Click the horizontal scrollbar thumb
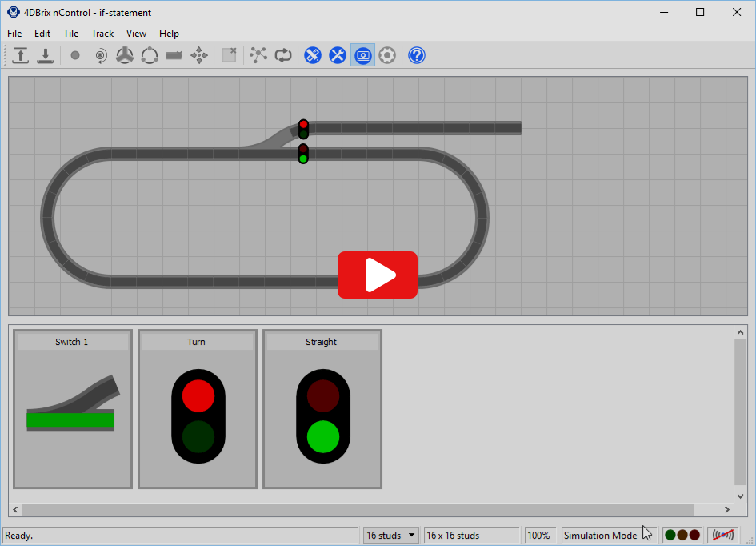Image resolution: width=756 pixels, height=546 pixels. pos(358,509)
